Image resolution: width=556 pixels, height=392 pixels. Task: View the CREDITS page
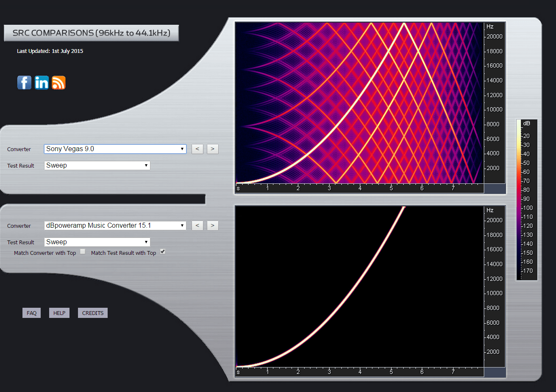tap(92, 312)
